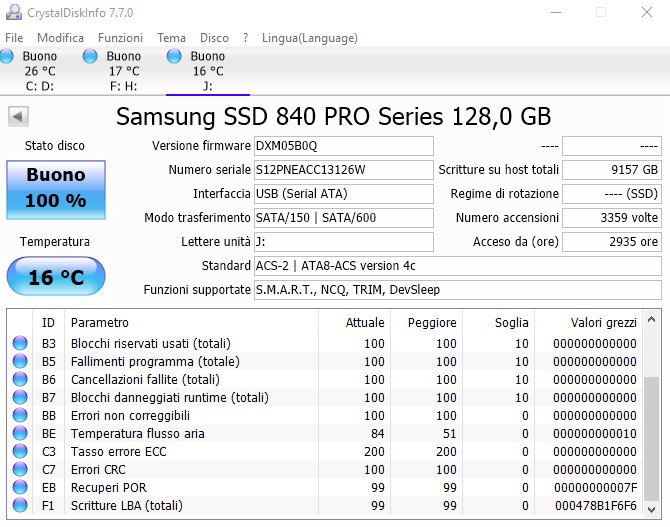Click the Interfaccia field USB (Serial ATA)
The width and height of the screenshot is (670, 527).
click(x=344, y=194)
